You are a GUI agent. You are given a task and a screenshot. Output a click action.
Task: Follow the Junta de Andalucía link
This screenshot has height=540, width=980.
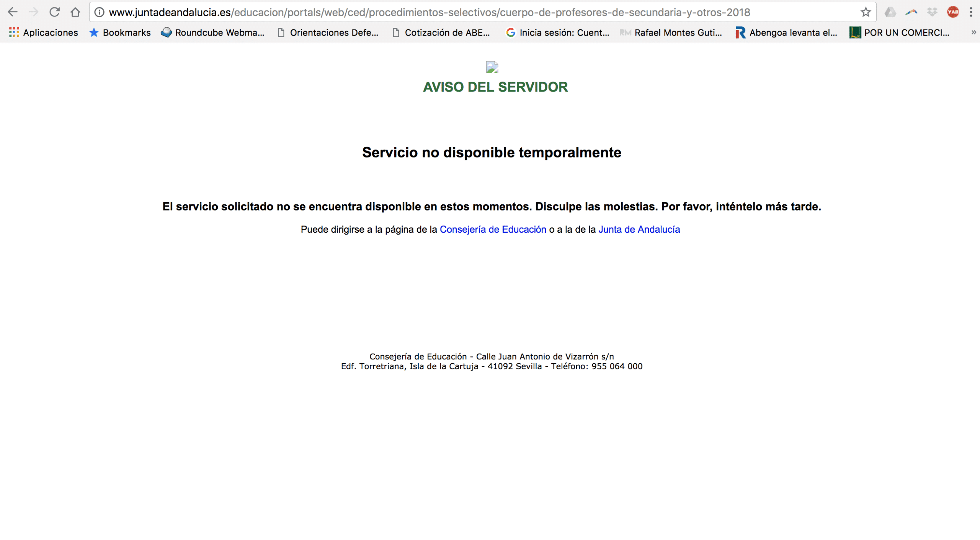point(639,229)
